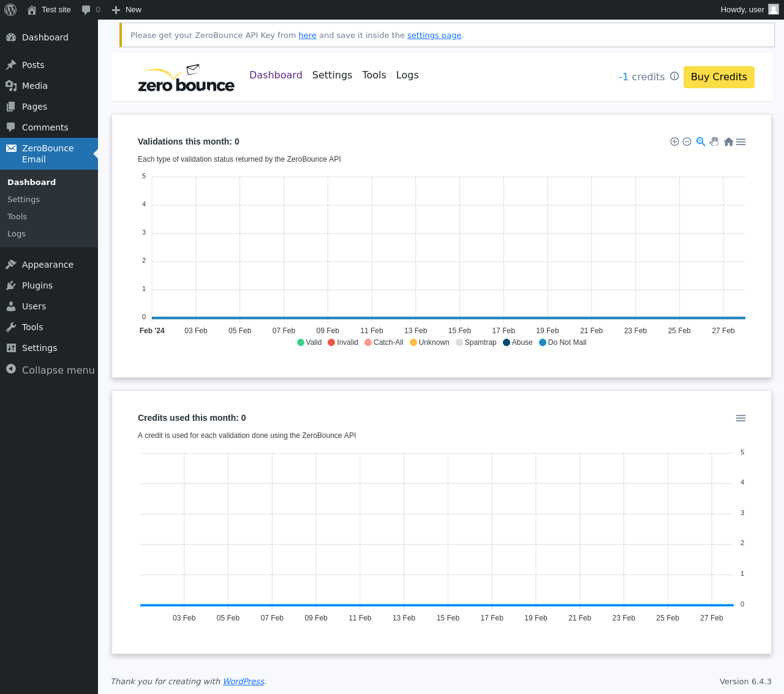The image size is (784, 694).
Task: Follow the settings page link in notice
Action: pos(434,36)
